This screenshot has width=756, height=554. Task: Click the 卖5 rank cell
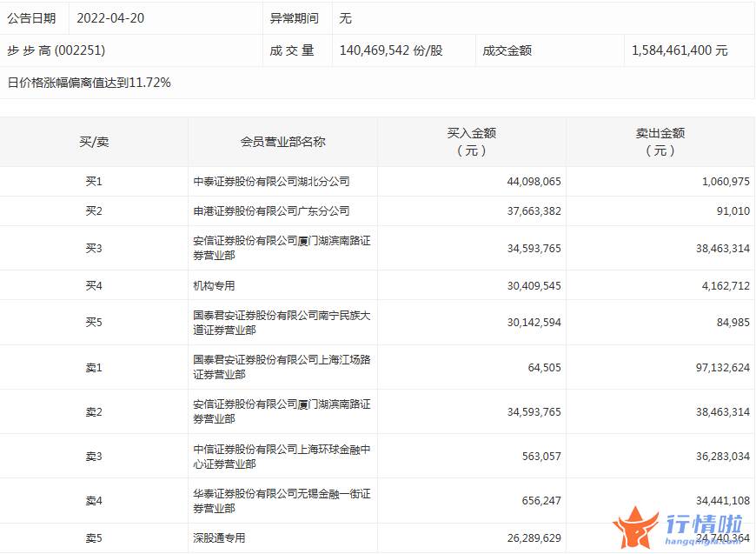pyautogui.click(x=94, y=538)
